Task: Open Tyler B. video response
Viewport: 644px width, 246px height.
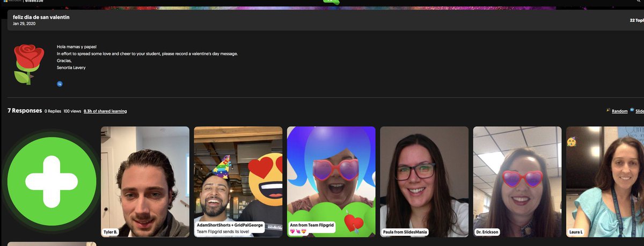Action: click(x=145, y=182)
